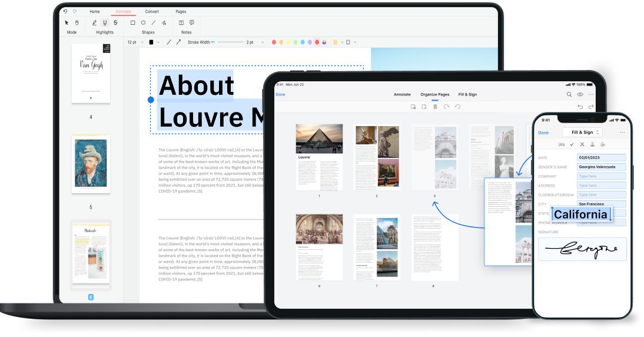The image size is (644, 337).
Task: Open the Organize Pages tab on tablet
Action: (434, 94)
